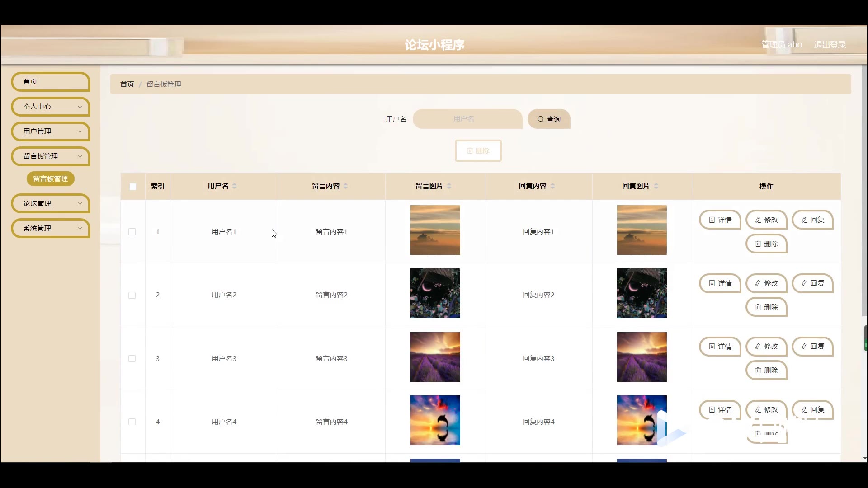Viewport: 868px width, 488px height.
Task: Sort by 回复内容 column arrows
Action: 552,186
